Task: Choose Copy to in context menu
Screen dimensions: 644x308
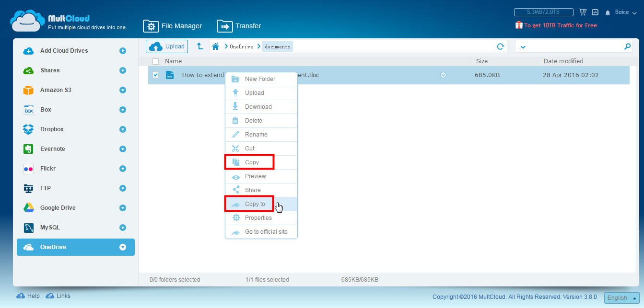Action: 261,204
